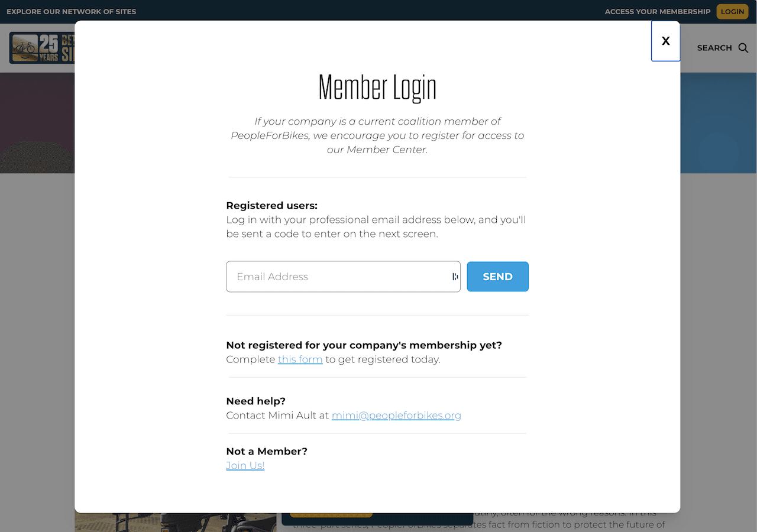The width and height of the screenshot is (757, 532).
Task: Click the mimi@peopleforbikes.org email link
Action: tap(396, 416)
